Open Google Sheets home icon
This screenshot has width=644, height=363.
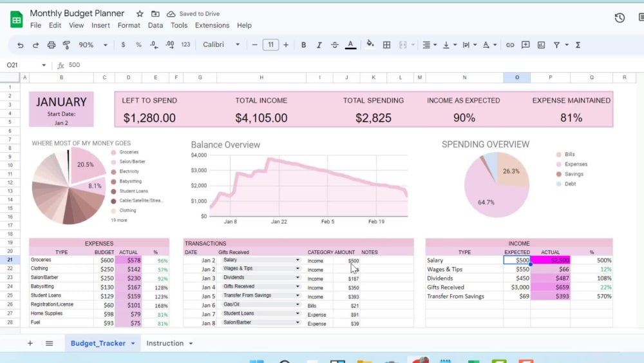[x=17, y=19]
